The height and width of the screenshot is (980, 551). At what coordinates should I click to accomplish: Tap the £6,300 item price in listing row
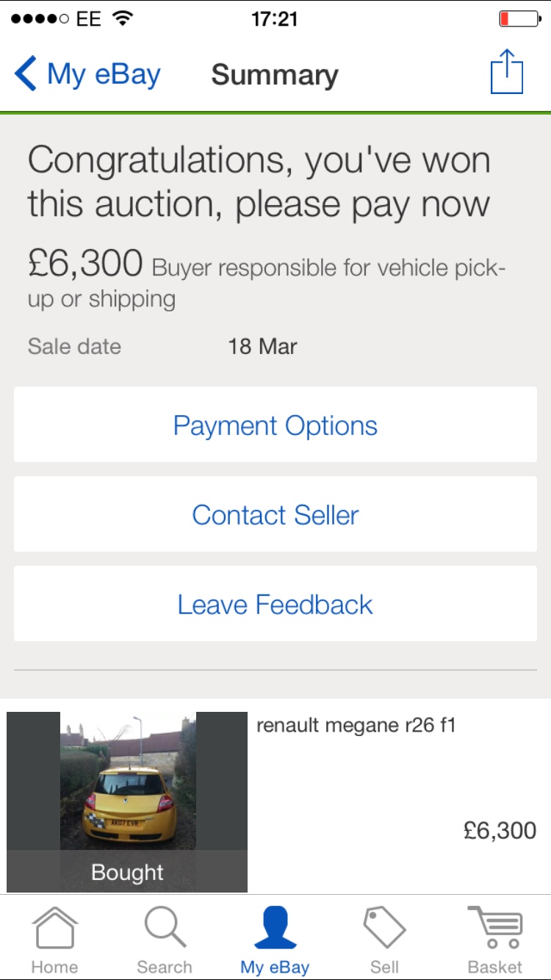click(x=500, y=831)
